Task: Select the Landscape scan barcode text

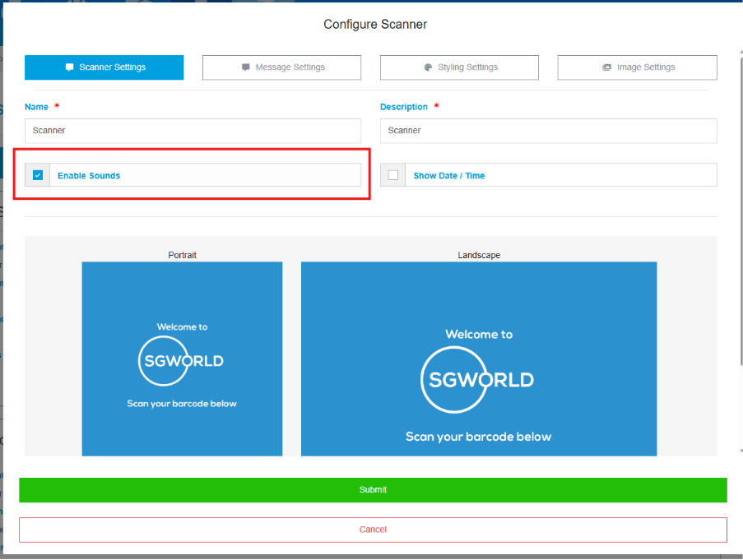Action: click(x=478, y=437)
